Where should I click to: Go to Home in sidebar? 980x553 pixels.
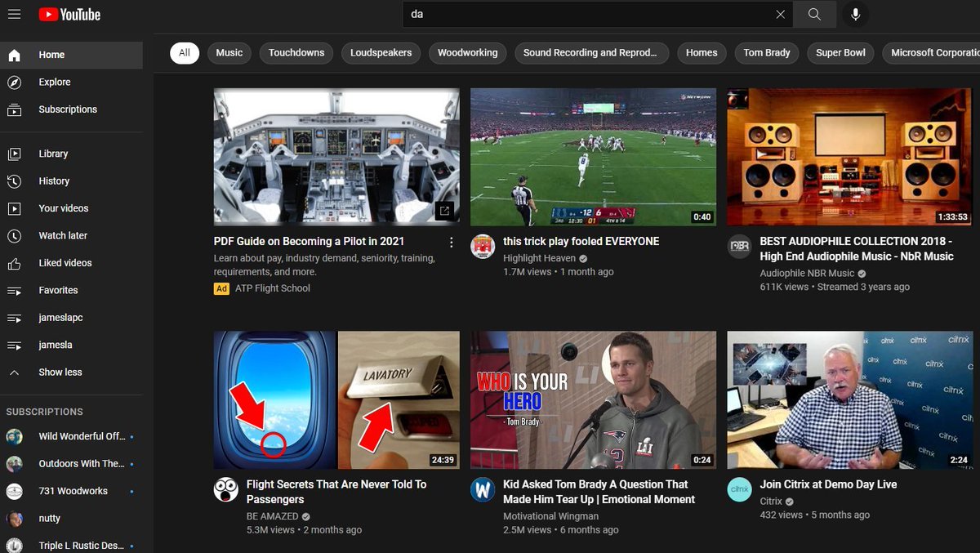[71, 55]
